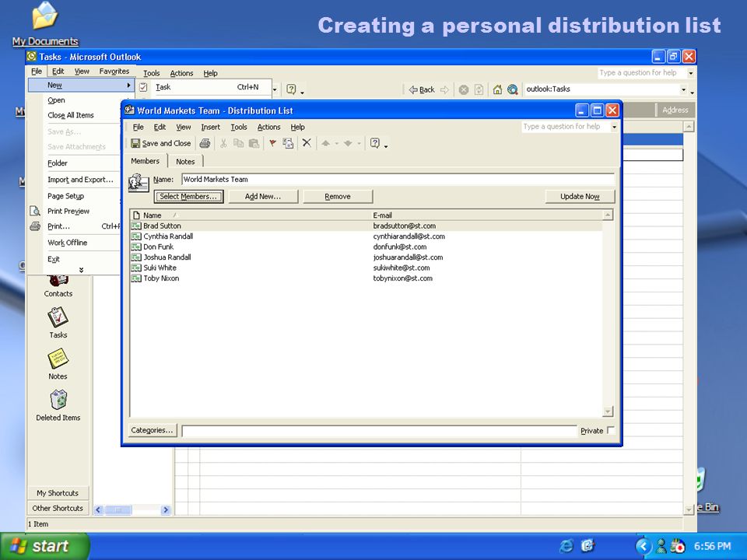Open Tasks from the Outlook shortcut bar
Screen dimensions: 747x560
tap(58, 323)
